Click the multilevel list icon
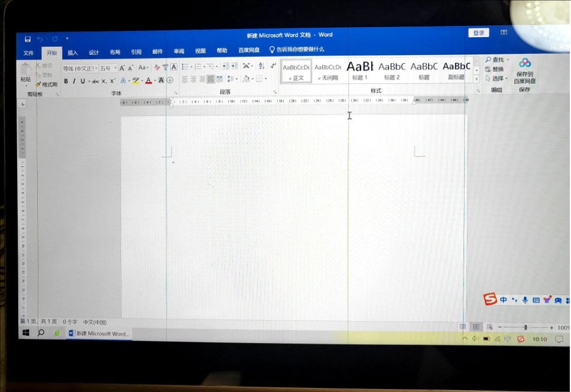Image resolution: width=571 pixels, height=392 pixels. point(211,66)
